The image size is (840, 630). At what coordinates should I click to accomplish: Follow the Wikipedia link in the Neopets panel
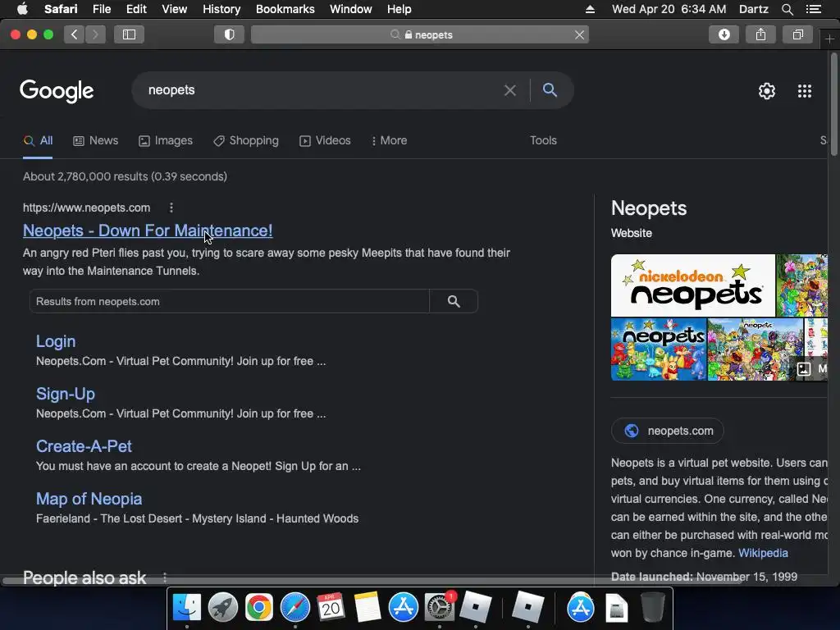click(763, 553)
